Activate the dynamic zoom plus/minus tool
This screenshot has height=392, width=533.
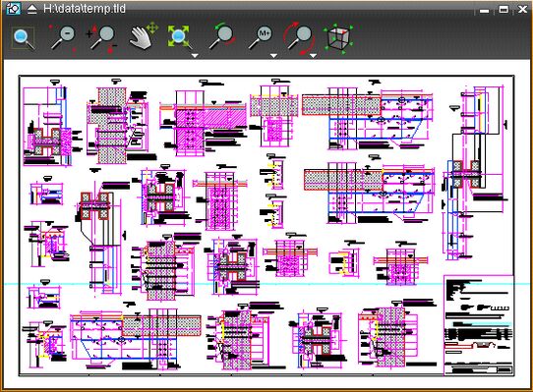coord(102,37)
